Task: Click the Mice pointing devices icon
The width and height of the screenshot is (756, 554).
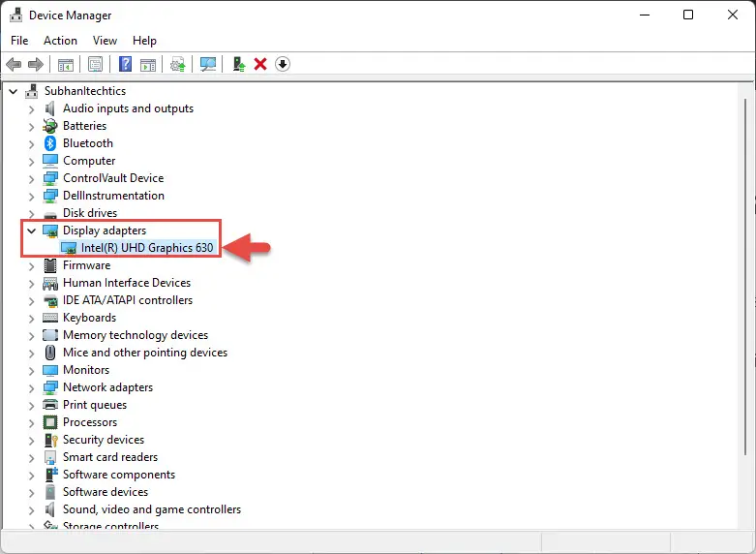Action: tap(50, 353)
